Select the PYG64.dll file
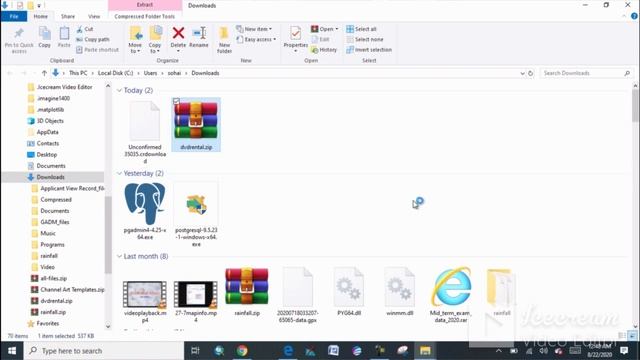This screenshot has width=640, height=360. click(349, 291)
